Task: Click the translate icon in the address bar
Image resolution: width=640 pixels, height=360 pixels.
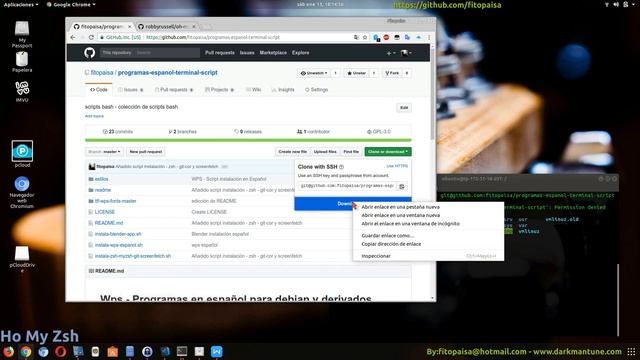Action: 356,37
